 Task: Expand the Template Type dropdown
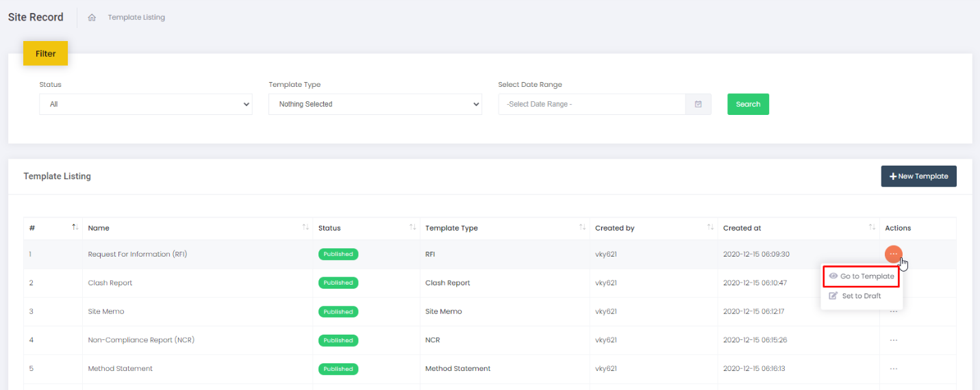pos(375,104)
